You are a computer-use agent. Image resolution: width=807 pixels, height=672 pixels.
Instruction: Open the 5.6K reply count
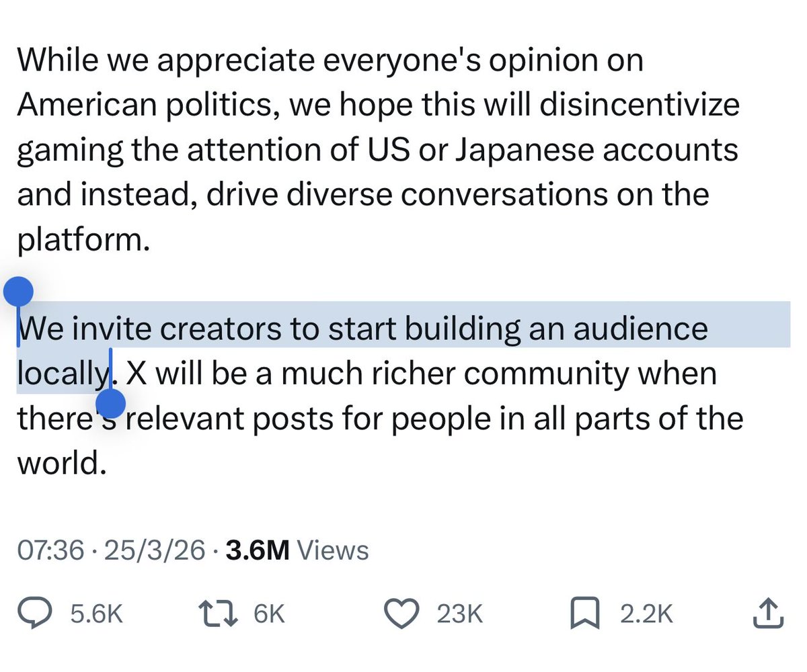(97, 614)
